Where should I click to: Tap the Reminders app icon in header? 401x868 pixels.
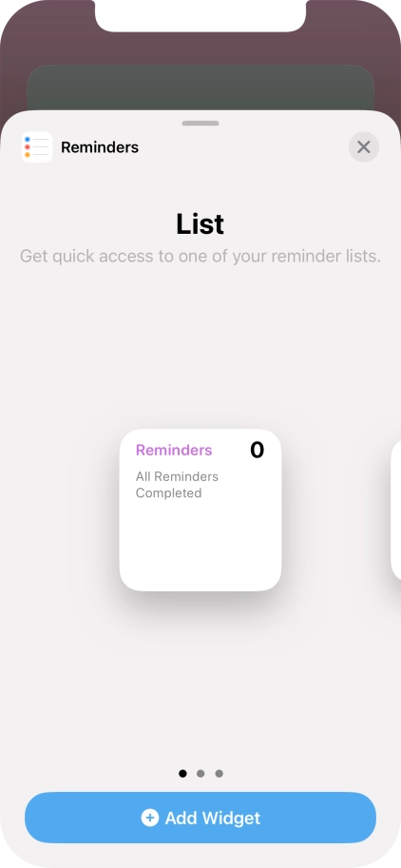click(x=37, y=147)
